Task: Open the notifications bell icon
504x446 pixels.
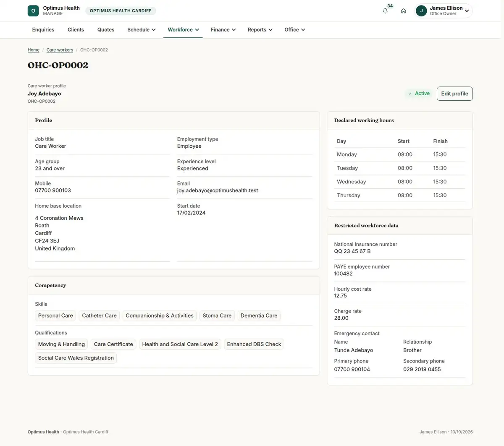Action: pyautogui.click(x=385, y=11)
